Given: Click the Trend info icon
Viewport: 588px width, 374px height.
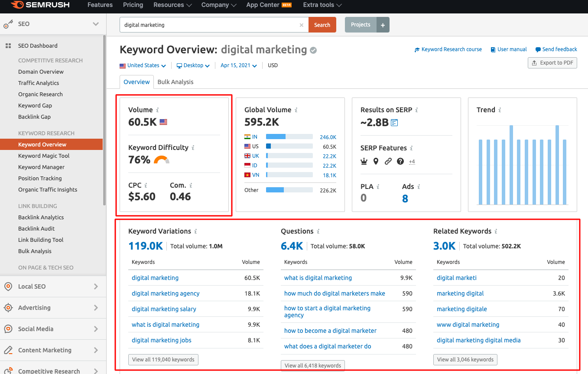Looking at the screenshot, I should [500, 110].
